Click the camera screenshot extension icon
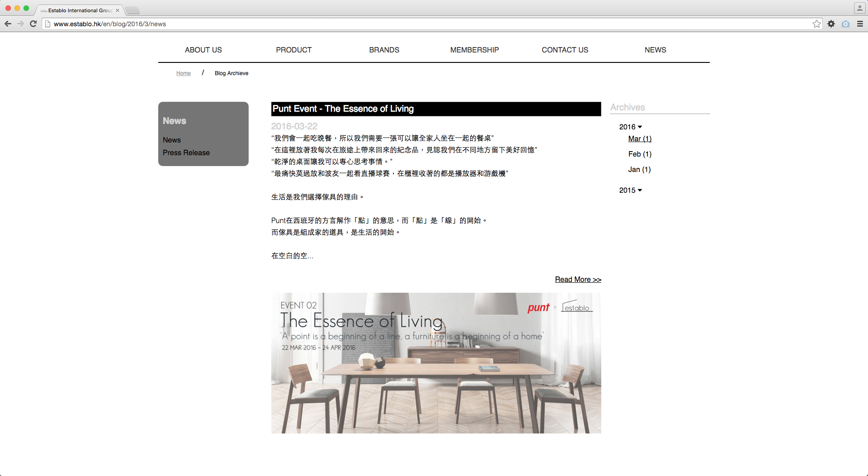This screenshot has height=476, width=868. click(845, 24)
